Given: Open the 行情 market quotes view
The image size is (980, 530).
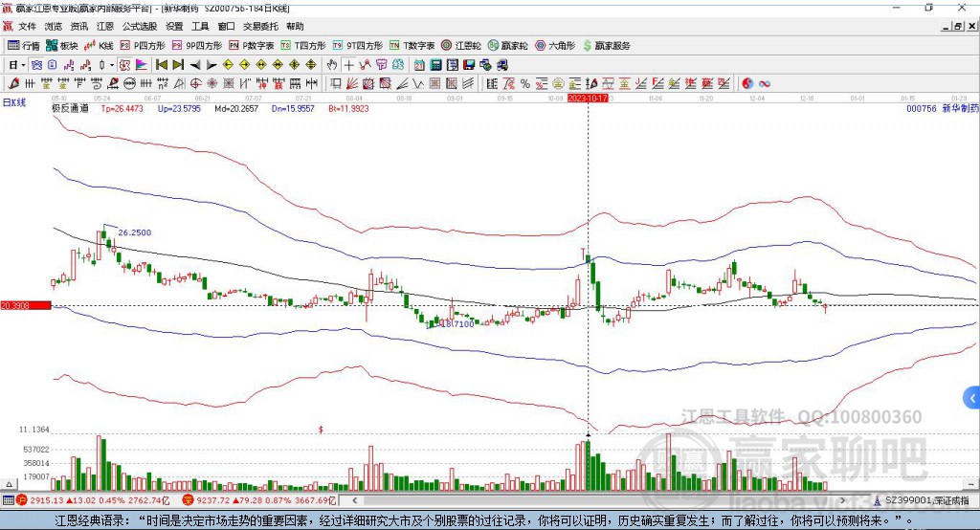Looking at the screenshot, I should click(23, 46).
